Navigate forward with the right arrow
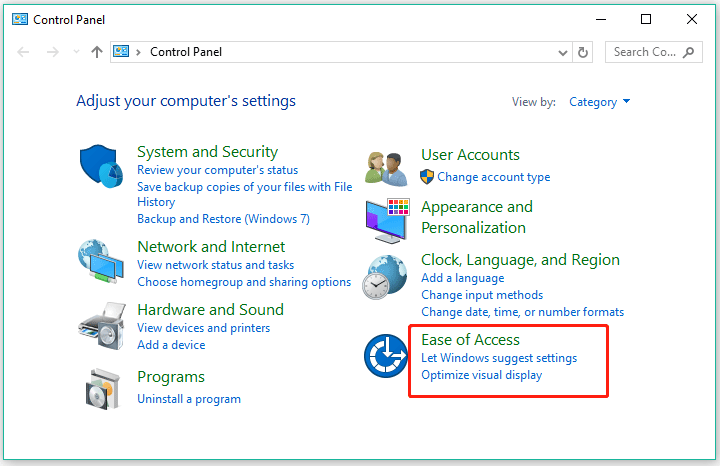Image resolution: width=720 pixels, height=466 pixels. coord(53,52)
